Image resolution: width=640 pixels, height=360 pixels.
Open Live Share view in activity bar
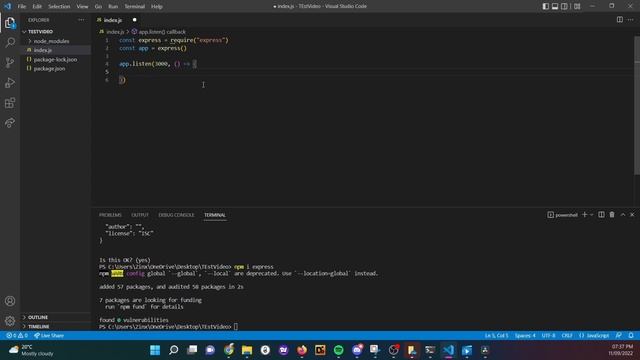10,122
